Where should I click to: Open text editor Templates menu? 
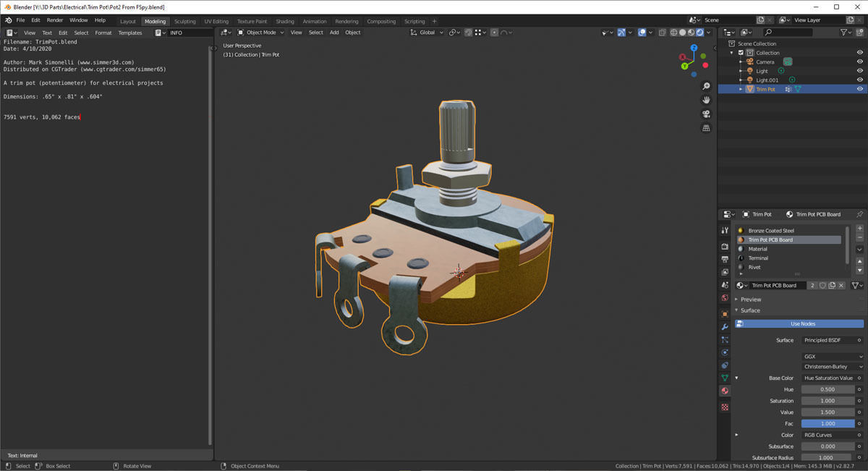130,33
